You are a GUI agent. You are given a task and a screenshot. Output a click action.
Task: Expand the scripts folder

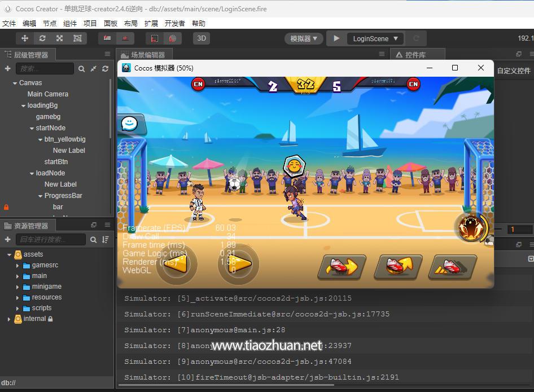(17, 309)
